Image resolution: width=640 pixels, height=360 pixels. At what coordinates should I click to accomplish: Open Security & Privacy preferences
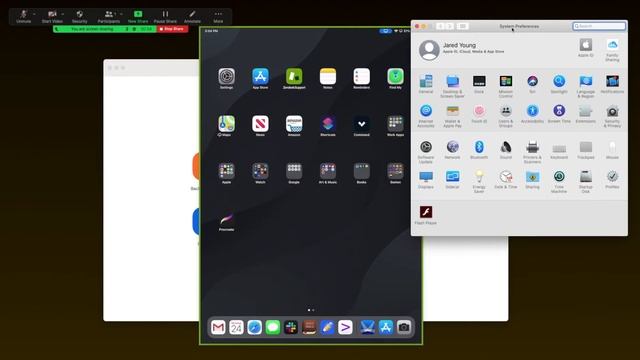tap(612, 116)
